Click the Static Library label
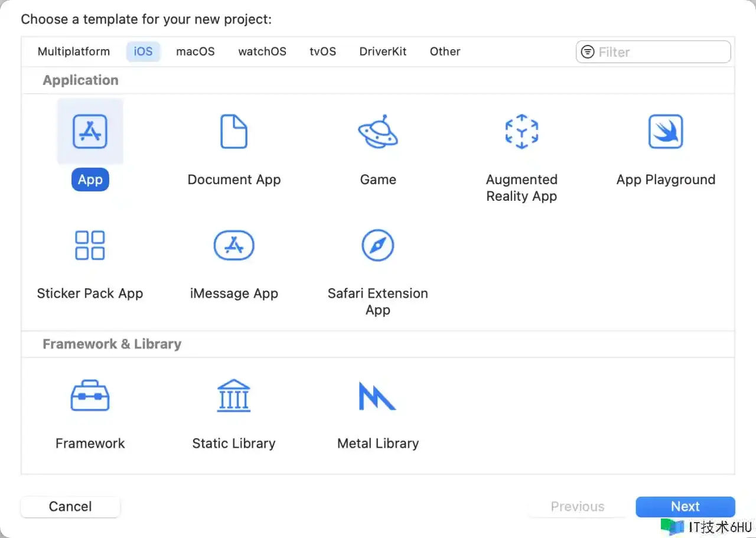 (234, 444)
